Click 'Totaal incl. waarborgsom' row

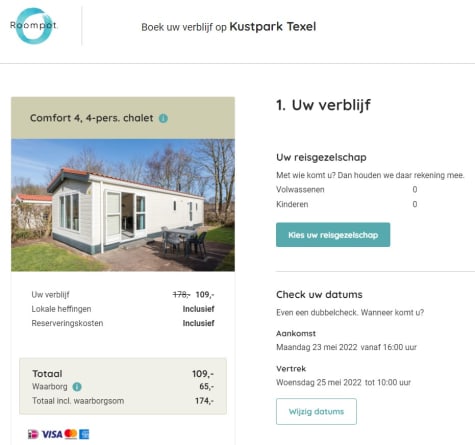123,401
